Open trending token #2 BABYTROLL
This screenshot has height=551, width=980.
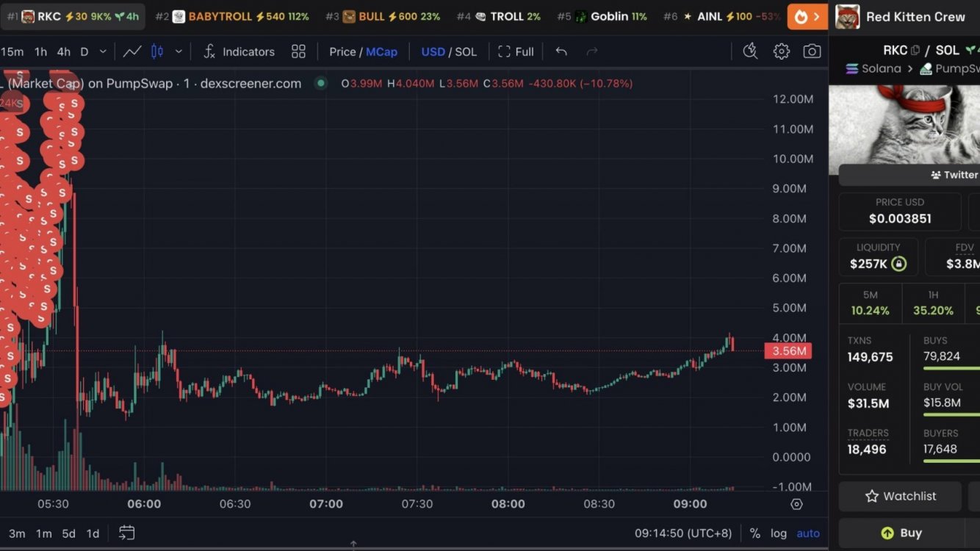point(232,16)
